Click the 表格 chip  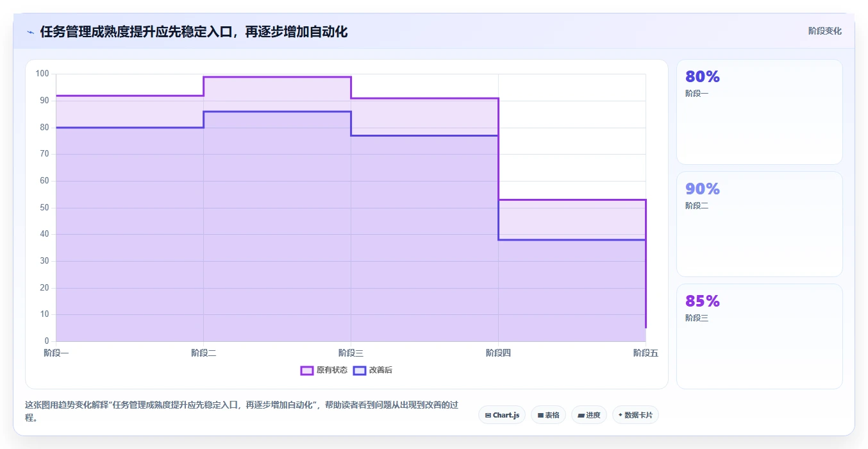click(x=548, y=415)
